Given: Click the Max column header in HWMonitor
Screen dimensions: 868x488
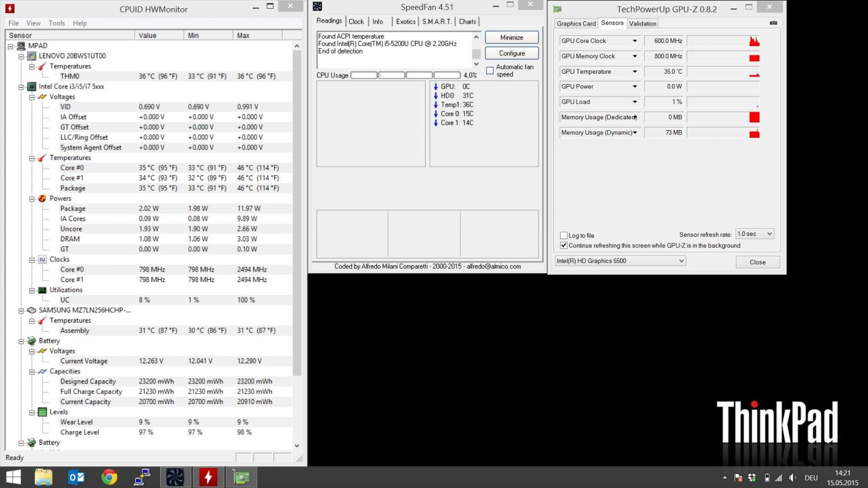Looking at the screenshot, I should (258, 35).
